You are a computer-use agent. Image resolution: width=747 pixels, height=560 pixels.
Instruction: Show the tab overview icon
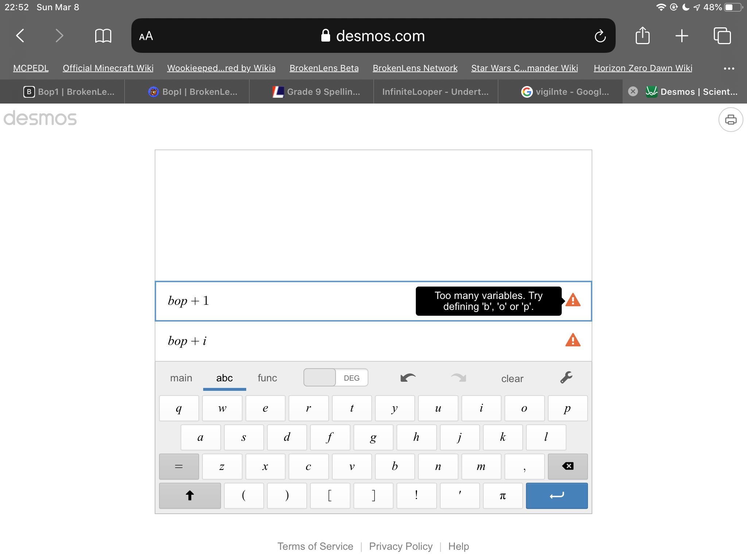(x=722, y=36)
